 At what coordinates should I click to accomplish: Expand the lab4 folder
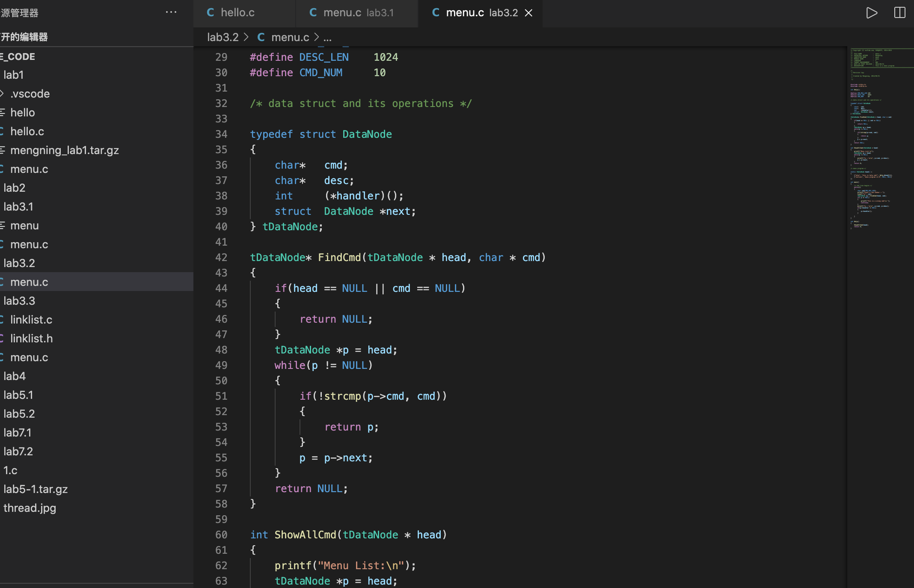tap(15, 376)
